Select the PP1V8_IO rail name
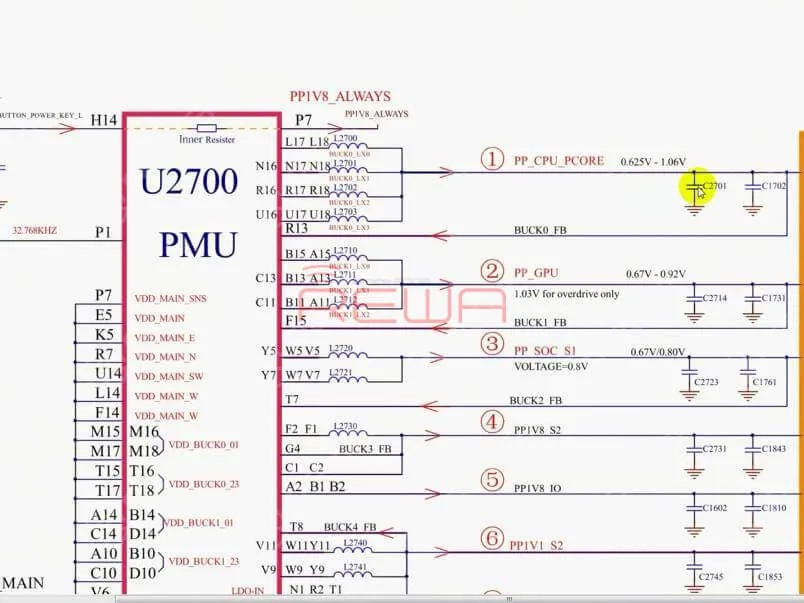 click(537, 489)
